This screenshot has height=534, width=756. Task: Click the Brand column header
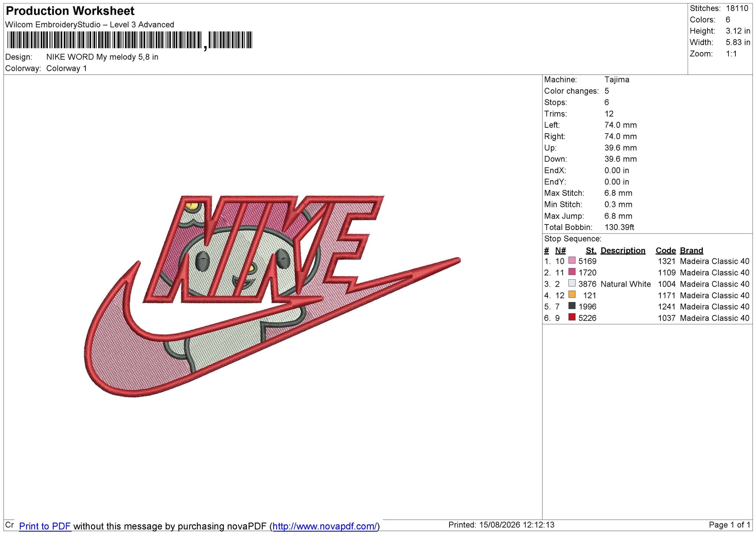tap(691, 250)
